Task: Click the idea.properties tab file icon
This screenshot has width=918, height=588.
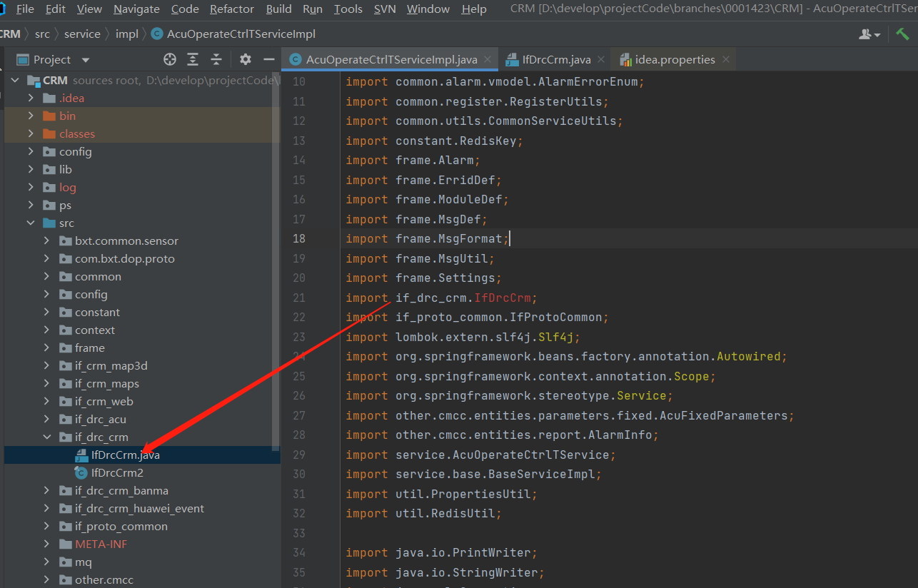Action: coord(626,60)
